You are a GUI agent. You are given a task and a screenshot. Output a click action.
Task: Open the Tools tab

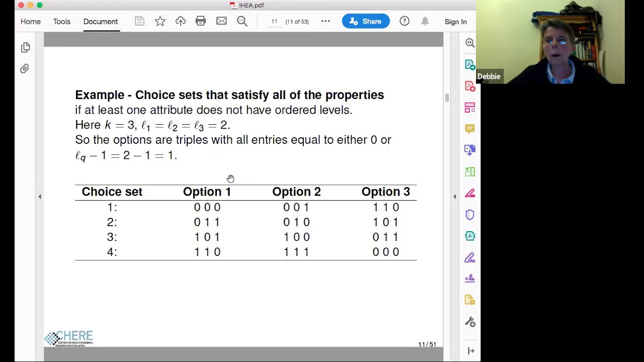[62, 22]
